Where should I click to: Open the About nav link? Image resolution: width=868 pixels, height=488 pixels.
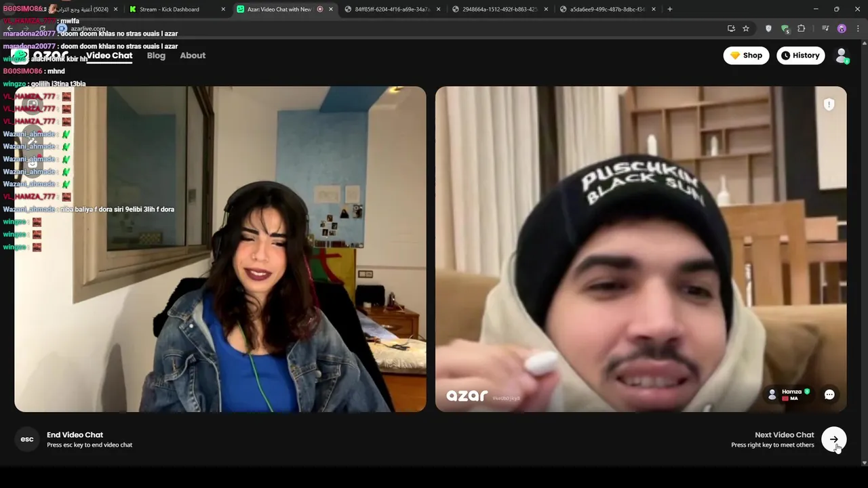(x=193, y=56)
